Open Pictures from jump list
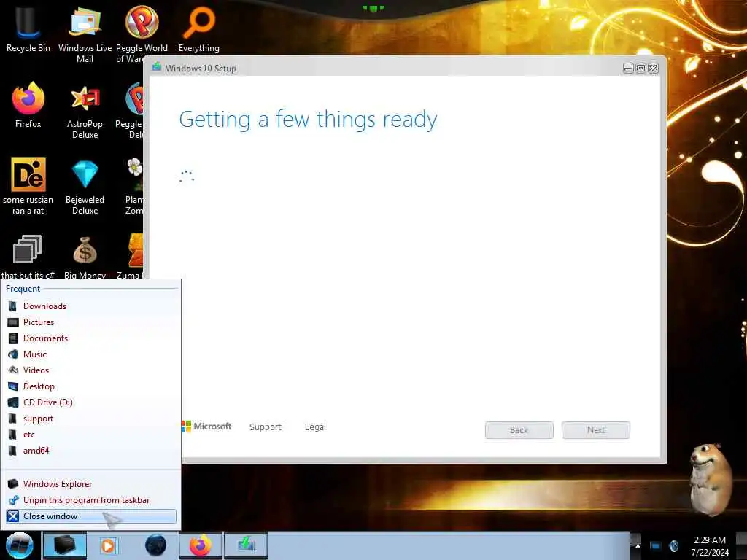The image size is (747, 560). tap(90, 322)
